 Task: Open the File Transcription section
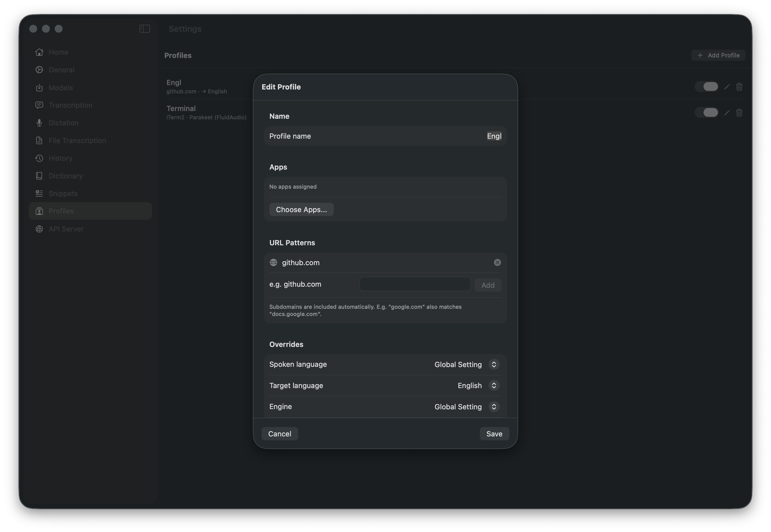coord(77,140)
